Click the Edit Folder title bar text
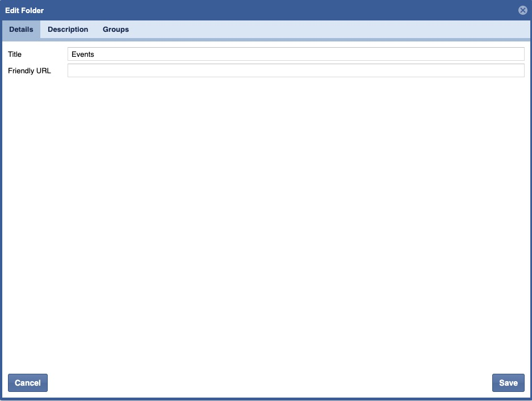The height and width of the screenshot is (401, 532). (x=24, y=10)
